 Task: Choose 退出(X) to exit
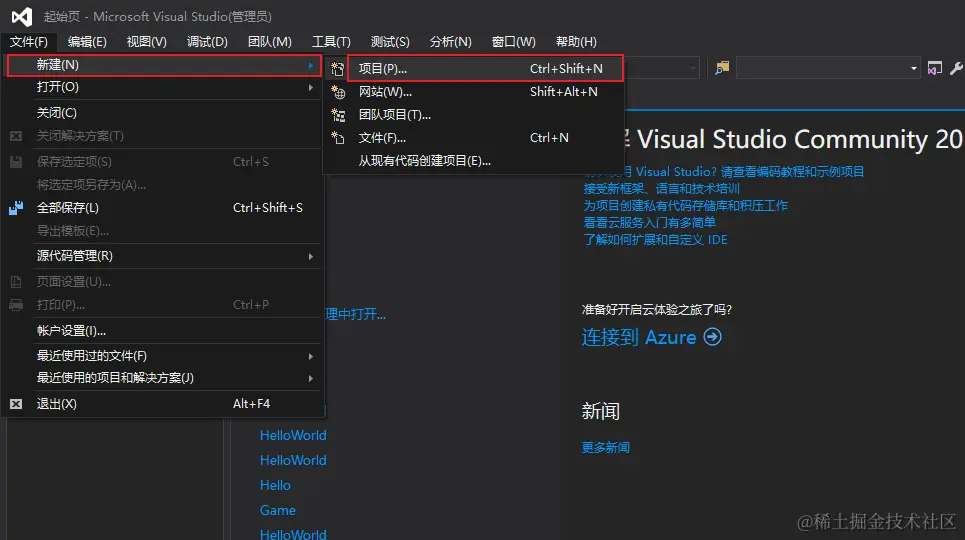(164, 404)
